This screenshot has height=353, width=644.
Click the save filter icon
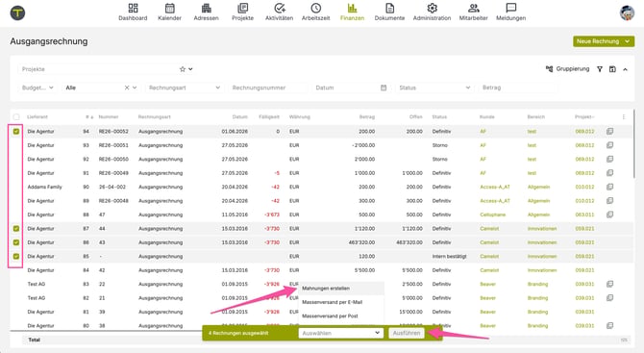pyautogui.click(x=612, y=69)
